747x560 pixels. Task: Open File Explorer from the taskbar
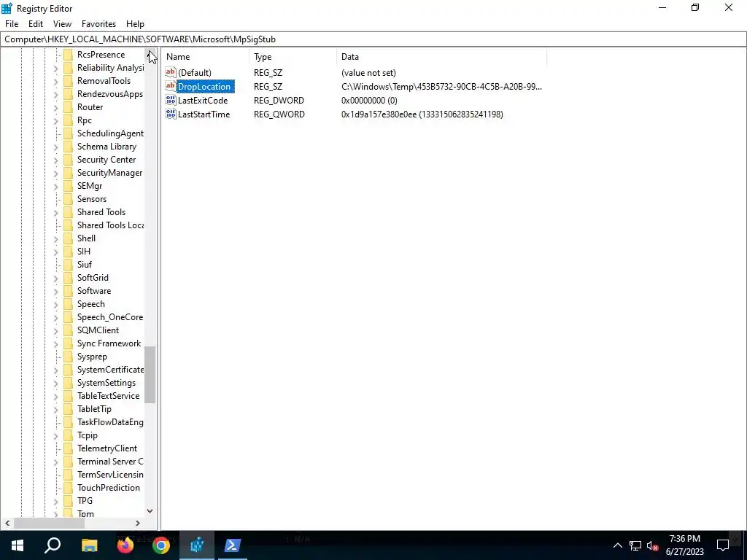(89, 545)
